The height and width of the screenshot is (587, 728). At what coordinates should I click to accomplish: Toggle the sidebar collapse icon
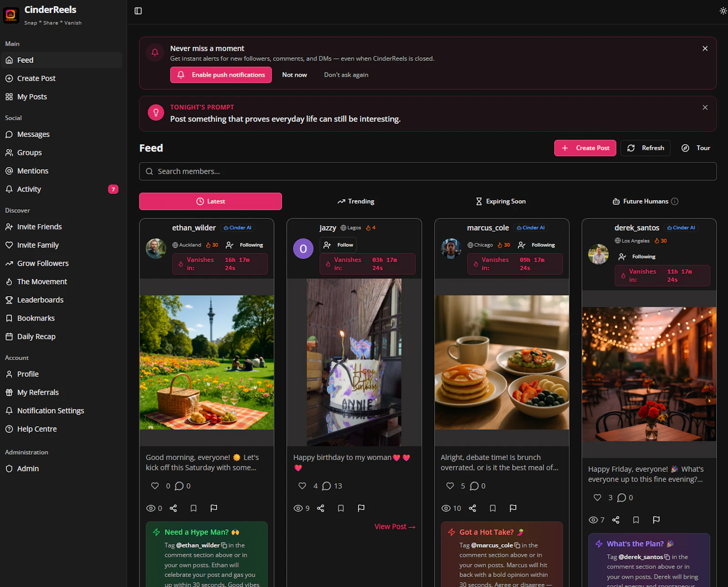click(138, 11)
